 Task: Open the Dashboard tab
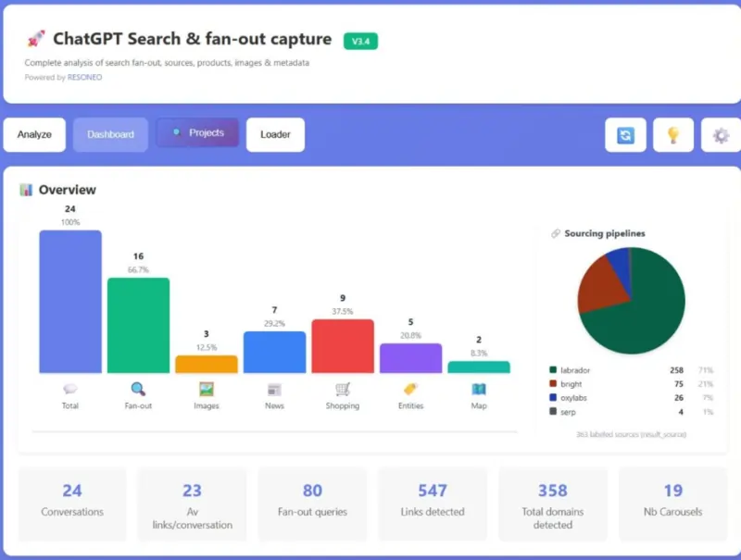tap(110, 134)
